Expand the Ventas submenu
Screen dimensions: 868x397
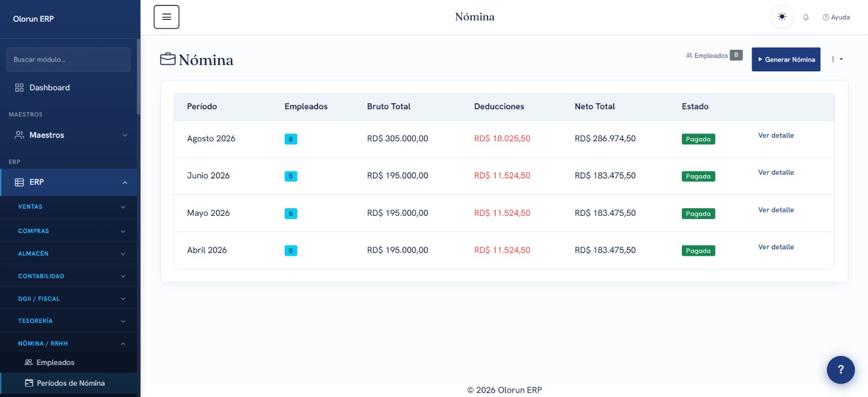69,207
